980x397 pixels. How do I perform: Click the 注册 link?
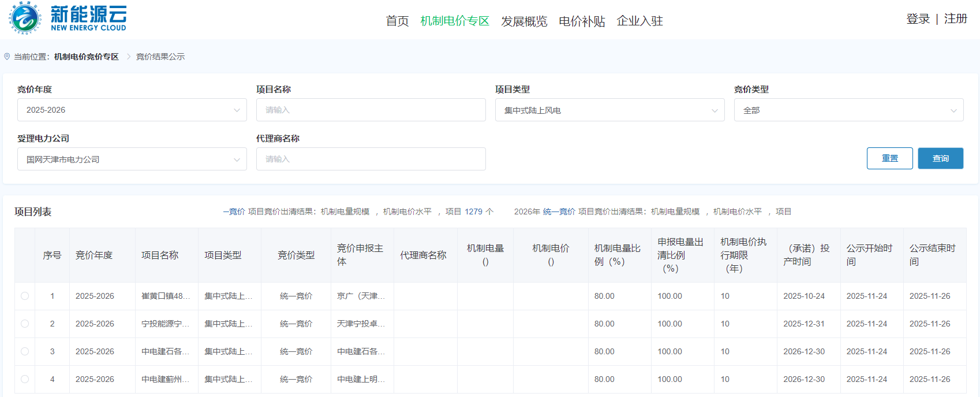pos(956,19)
